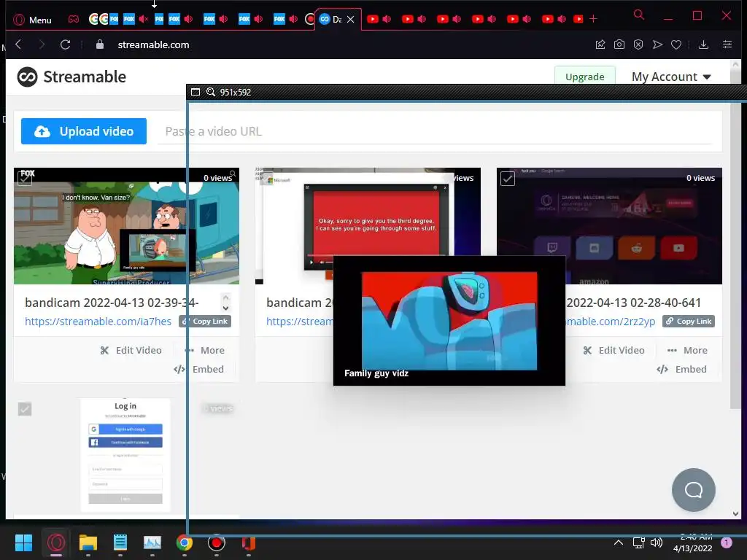Image resolution: width=747 pixels, height=560 pixels.
Task: Open More options on the ia7hes card
Action: click(205, 351)
